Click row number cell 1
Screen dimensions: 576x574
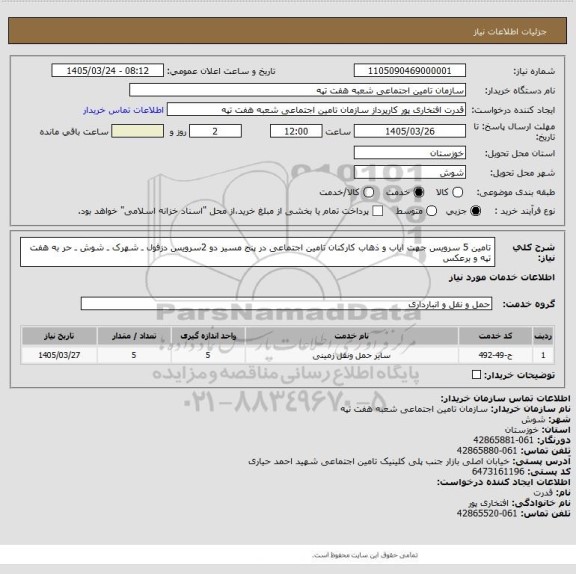[x=543, y=355]
